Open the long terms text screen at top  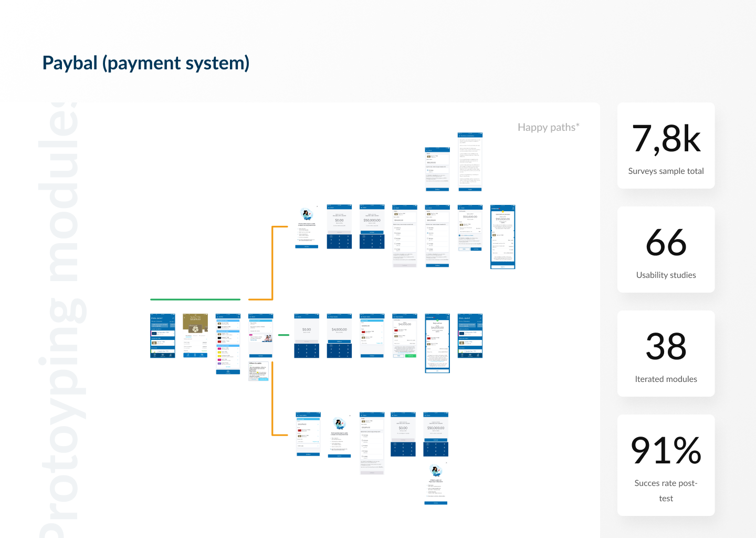coord(470,162)
